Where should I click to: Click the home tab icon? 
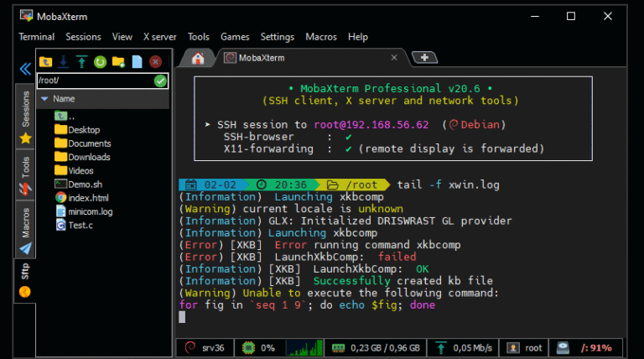198,58
